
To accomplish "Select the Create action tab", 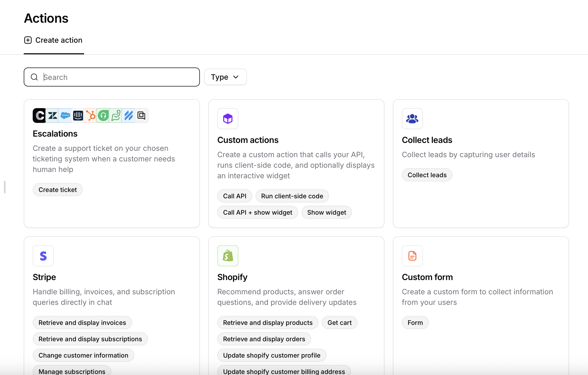I will coord(54,40).
